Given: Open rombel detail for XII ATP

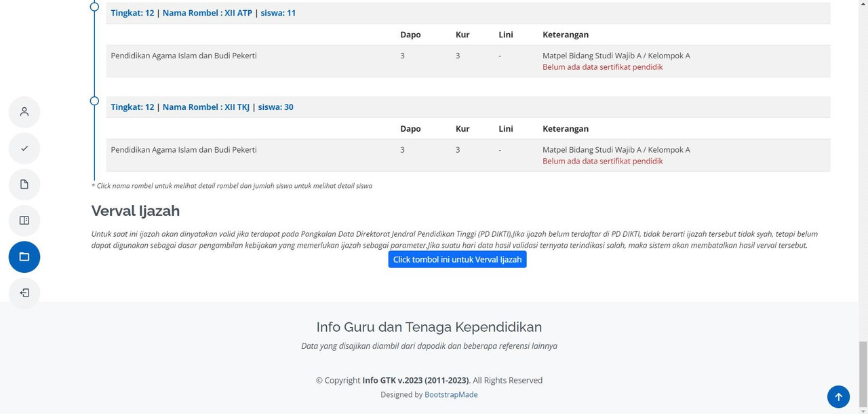Looking at the screenshot, I should click(208, 13).
